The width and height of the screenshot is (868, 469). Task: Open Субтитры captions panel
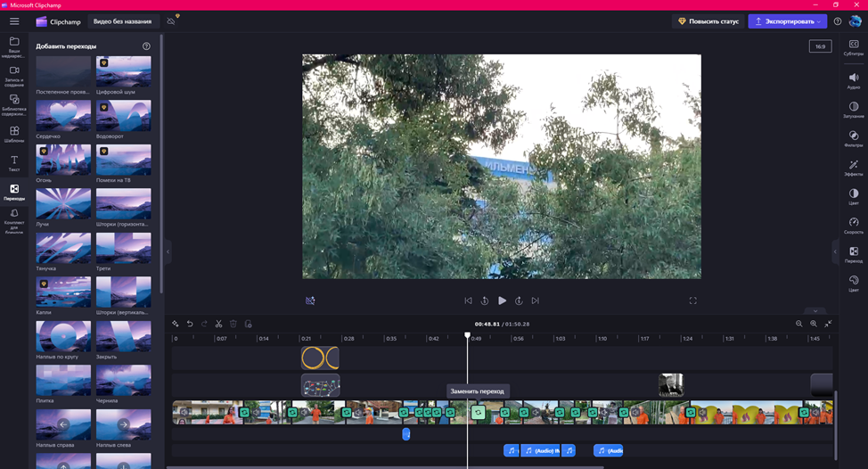pyautogui.click(x=854, y=47)
